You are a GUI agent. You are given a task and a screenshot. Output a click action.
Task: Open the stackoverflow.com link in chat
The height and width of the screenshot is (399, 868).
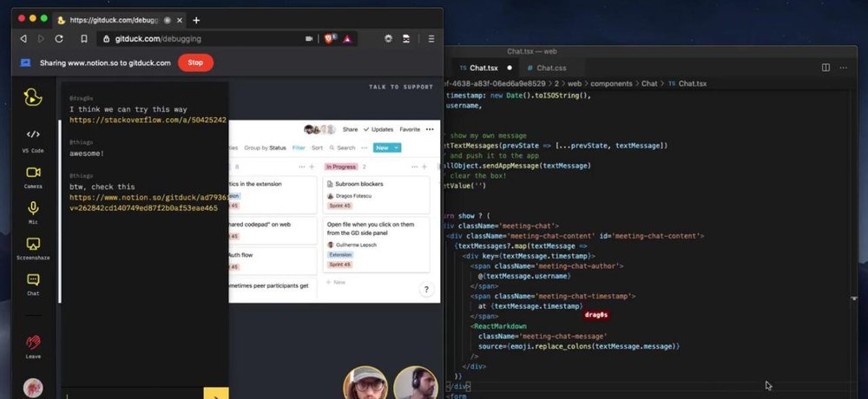[x=148, y=120]
